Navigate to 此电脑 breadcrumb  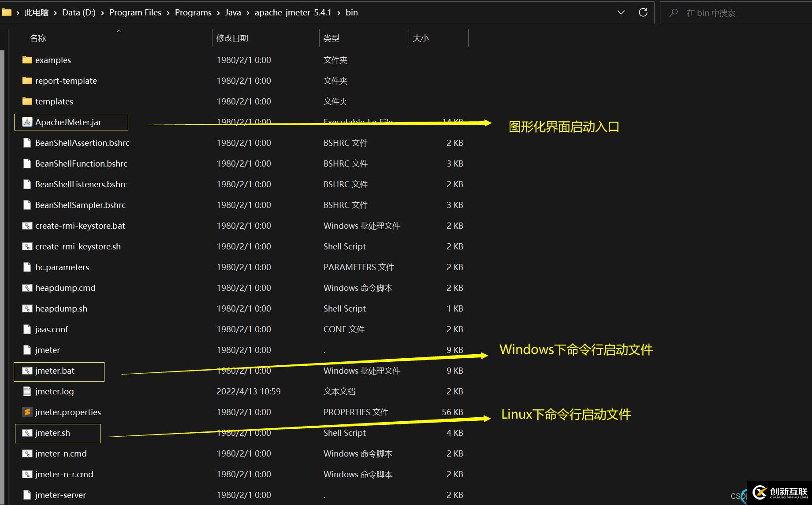pyautogui.click(x=37, y=12)
